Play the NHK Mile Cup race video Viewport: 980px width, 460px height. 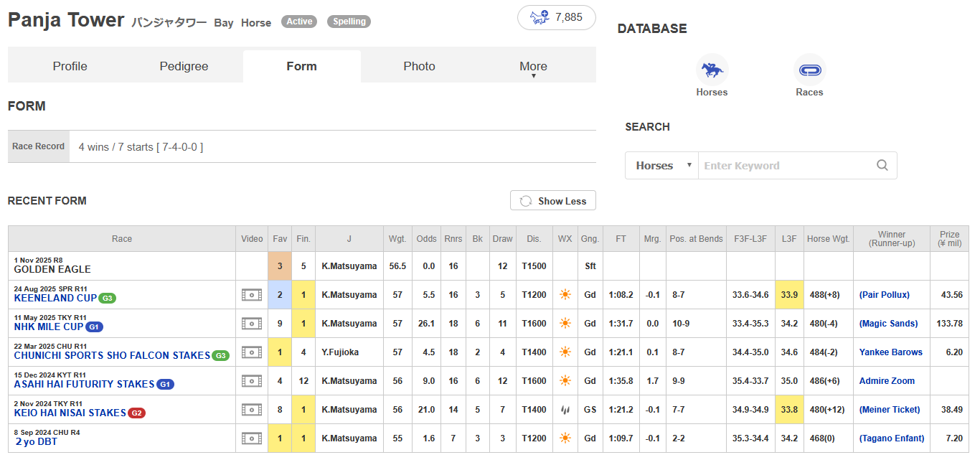pos(251,324)
